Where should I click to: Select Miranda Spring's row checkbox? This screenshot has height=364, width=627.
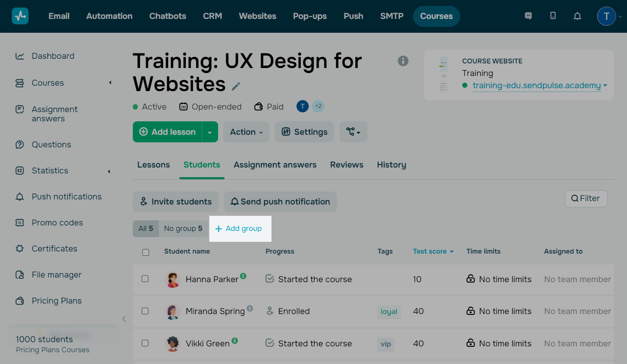(145, 311)
